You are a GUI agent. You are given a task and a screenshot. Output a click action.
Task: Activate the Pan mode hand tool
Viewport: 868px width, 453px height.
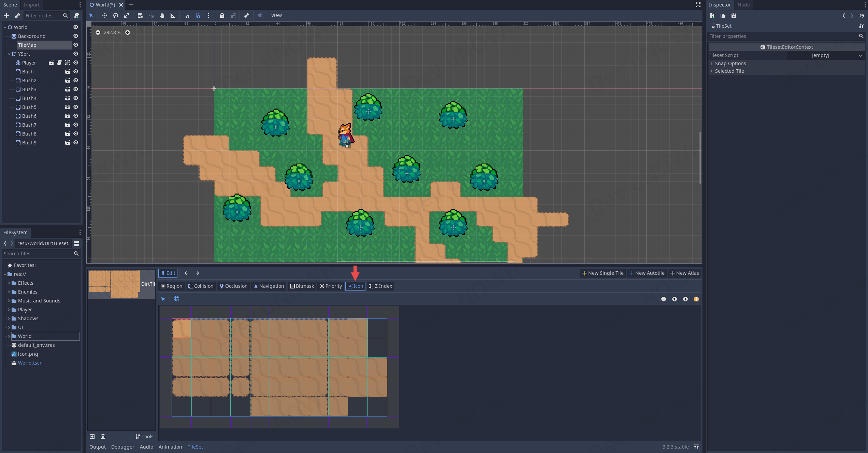click(x=162, y=15)
